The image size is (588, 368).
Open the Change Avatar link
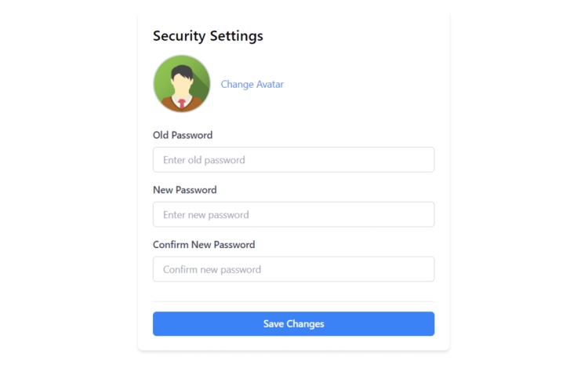(252, 84)
